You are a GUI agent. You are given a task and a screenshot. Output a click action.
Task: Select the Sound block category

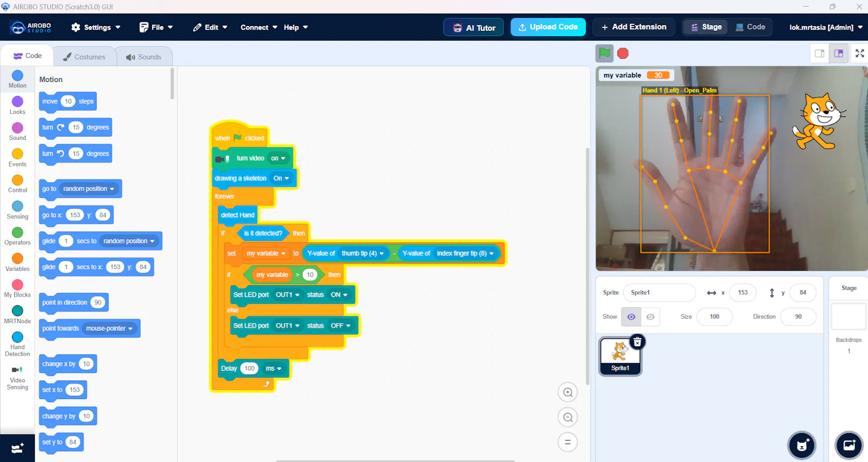(17, 131)
